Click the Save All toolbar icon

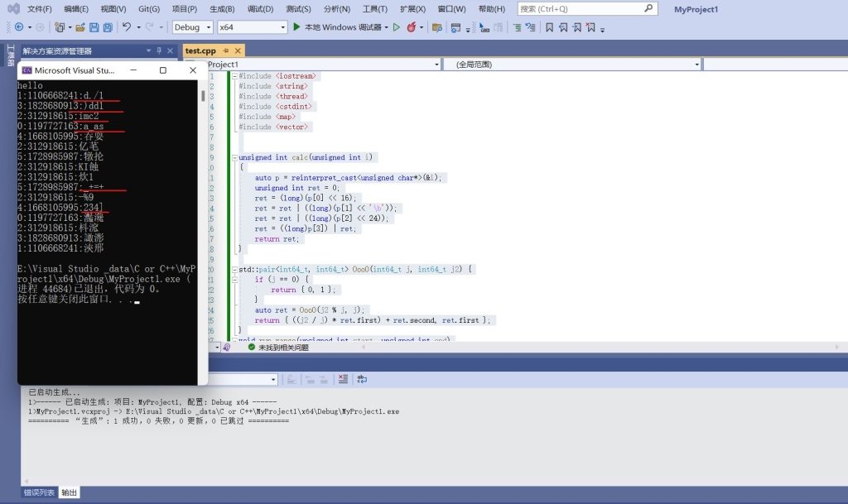tap(108, 27)
